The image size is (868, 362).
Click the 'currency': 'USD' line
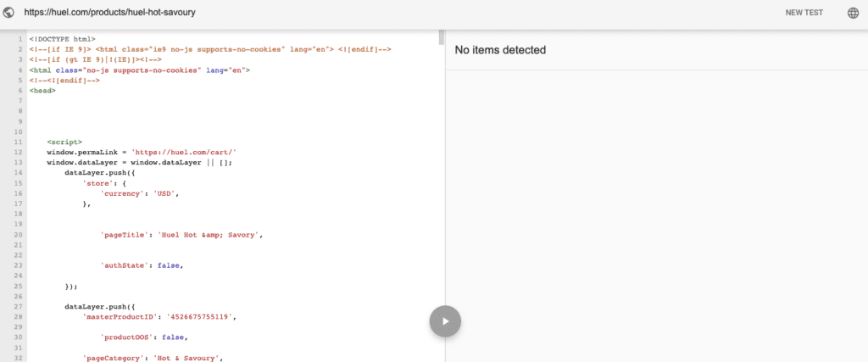pyautogui.click(x=141, y=193)
